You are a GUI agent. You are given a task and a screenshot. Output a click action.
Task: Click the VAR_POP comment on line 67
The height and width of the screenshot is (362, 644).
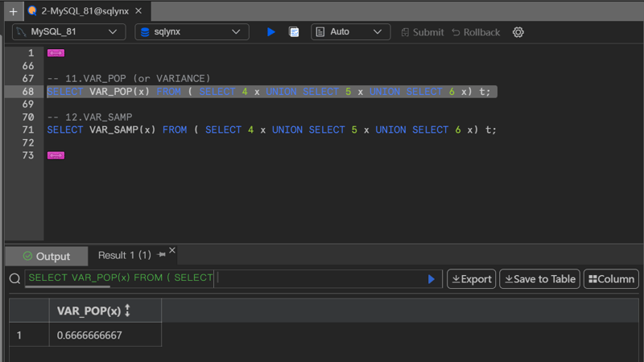pos(129,78)
